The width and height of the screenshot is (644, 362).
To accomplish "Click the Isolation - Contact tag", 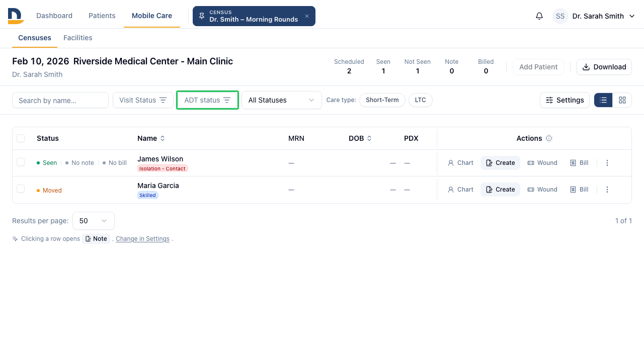I will (x=163, y=168).
